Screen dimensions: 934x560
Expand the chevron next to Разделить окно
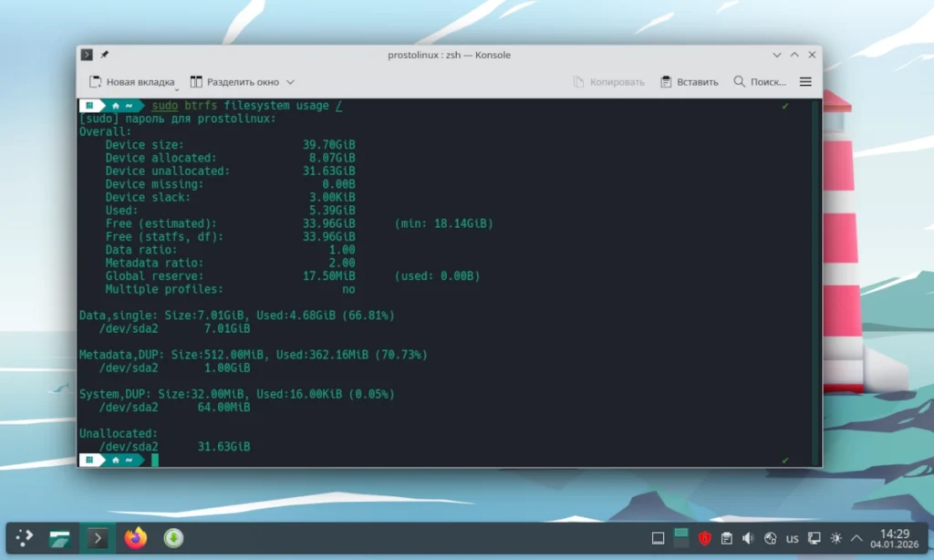291,82
